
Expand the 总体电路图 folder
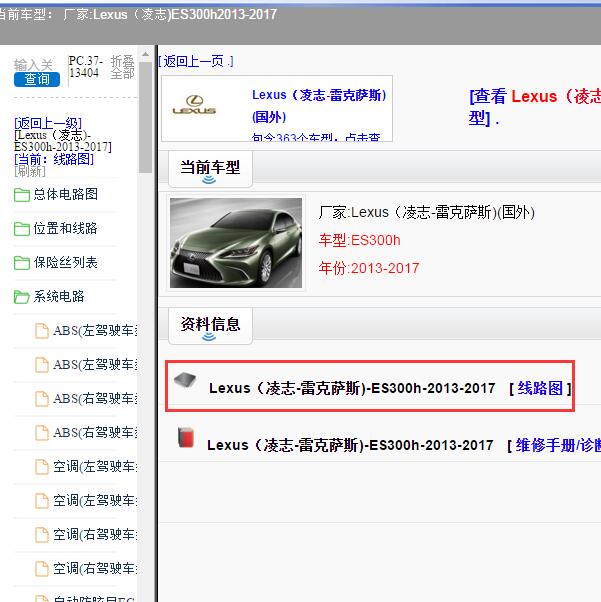click(x=65, y=195)
